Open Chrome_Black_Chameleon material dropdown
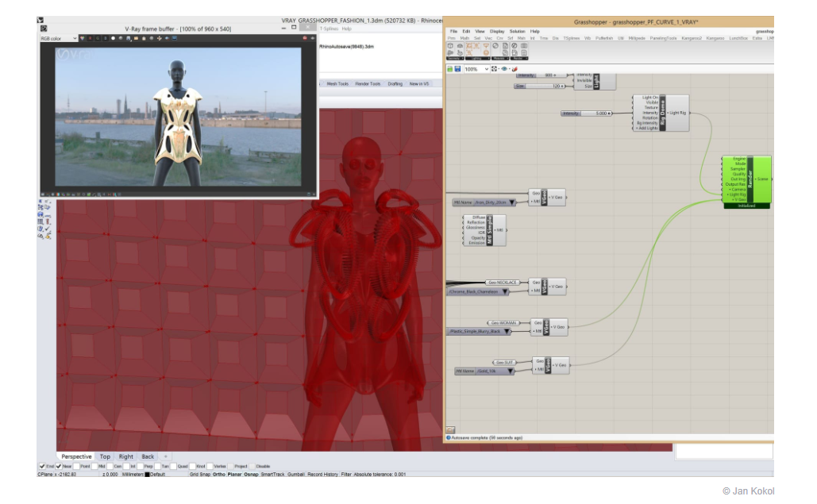817x504 pixels. point(504,291)
